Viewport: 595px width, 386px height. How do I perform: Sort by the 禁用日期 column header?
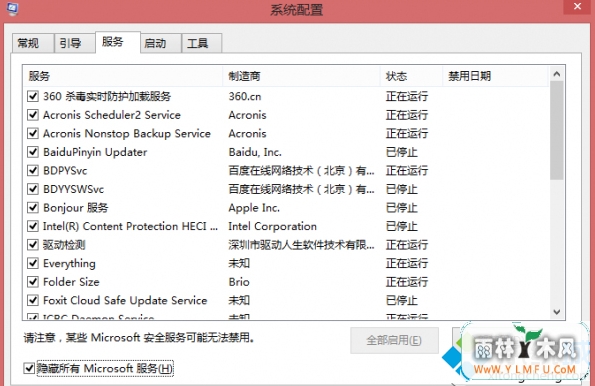pos(496,76)
